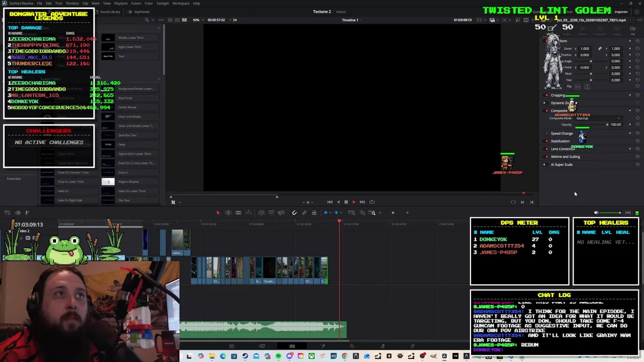
Task: Open the Fusion page icon
Action: [x=323, y=346]
